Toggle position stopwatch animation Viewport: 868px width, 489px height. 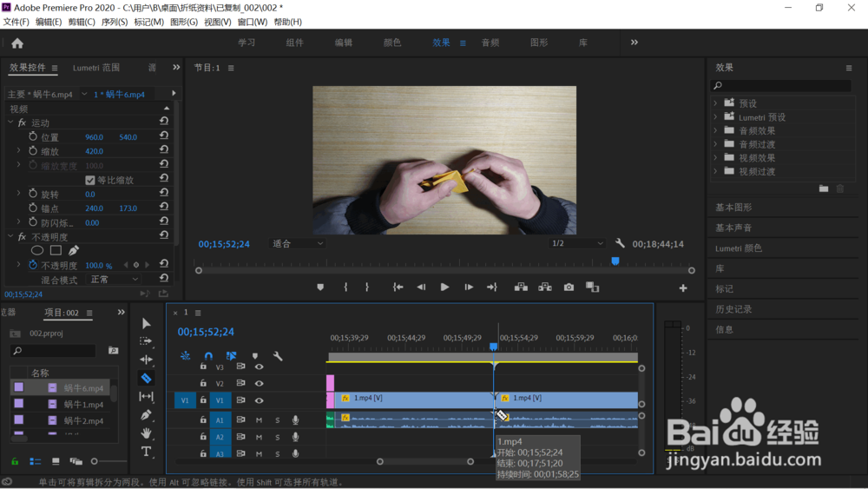[33, 136]
